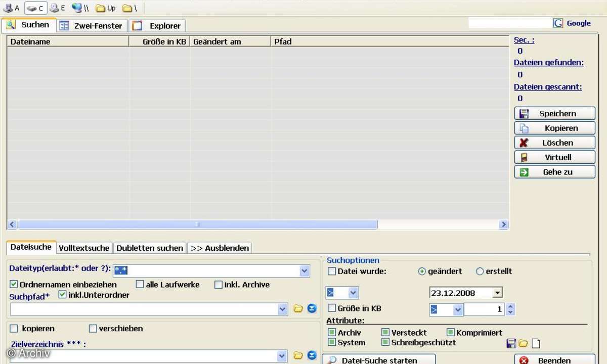Select drive C in the drive toolbar
This screenshot has width=607, height=364.
[x=35, y=8]
